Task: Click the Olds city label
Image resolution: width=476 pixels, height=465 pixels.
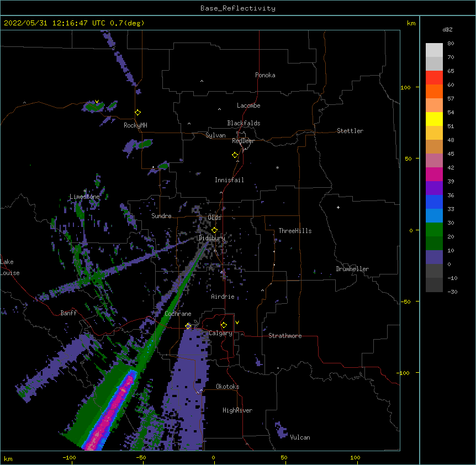Action: [x=214, y=218]
